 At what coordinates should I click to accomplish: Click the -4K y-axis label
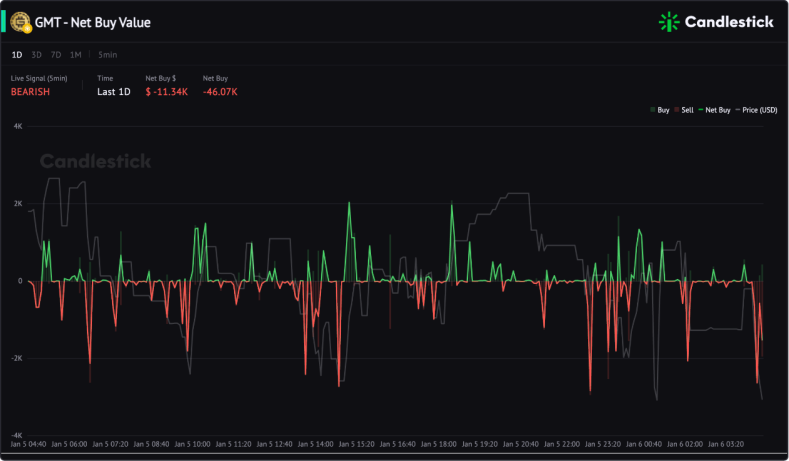(17, 435)
